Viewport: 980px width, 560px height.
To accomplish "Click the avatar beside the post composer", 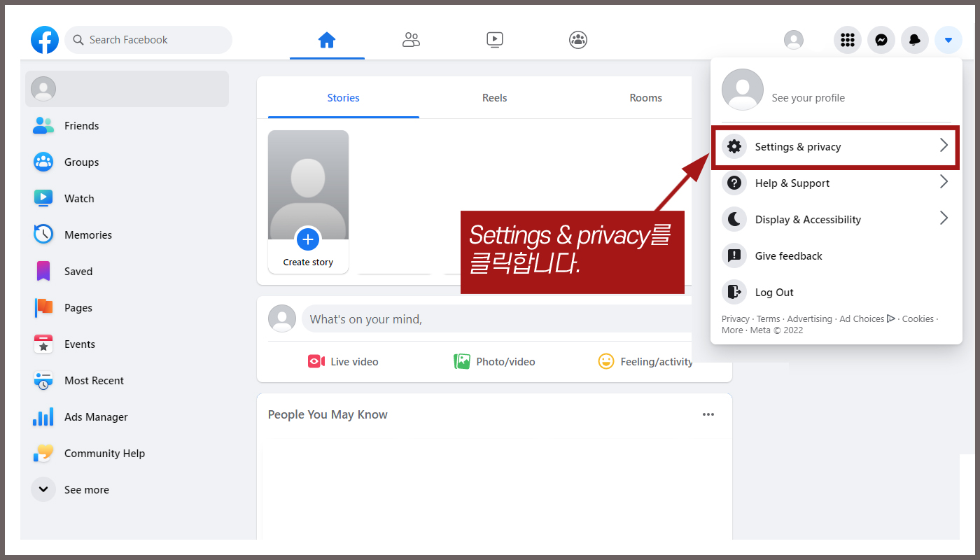I will point(282,318).
